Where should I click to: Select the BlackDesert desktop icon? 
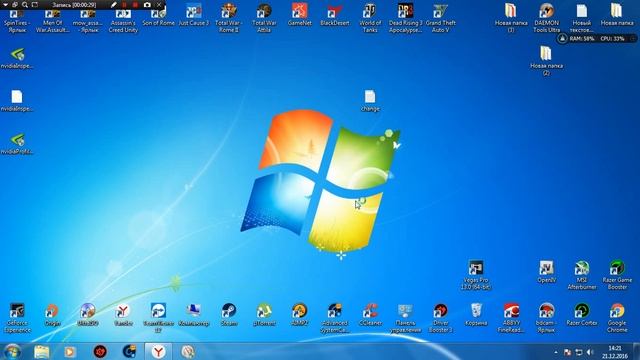pyautogui.click(x=335, y=16)
